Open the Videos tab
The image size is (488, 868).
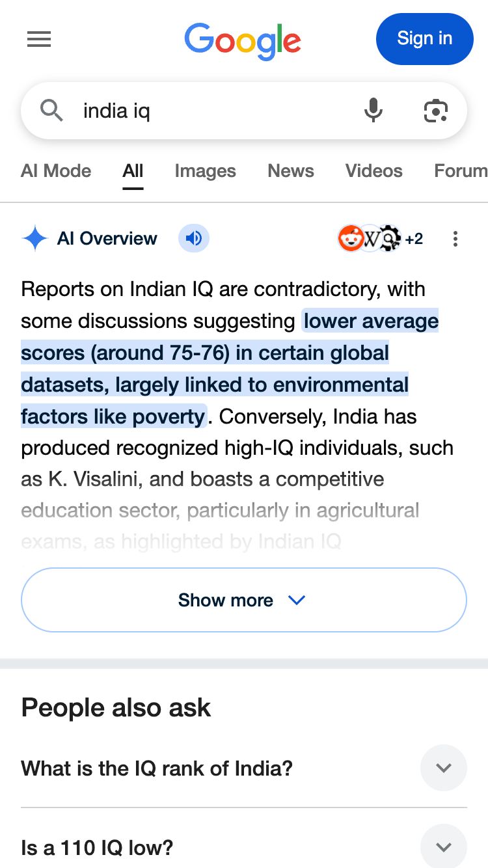373,171
